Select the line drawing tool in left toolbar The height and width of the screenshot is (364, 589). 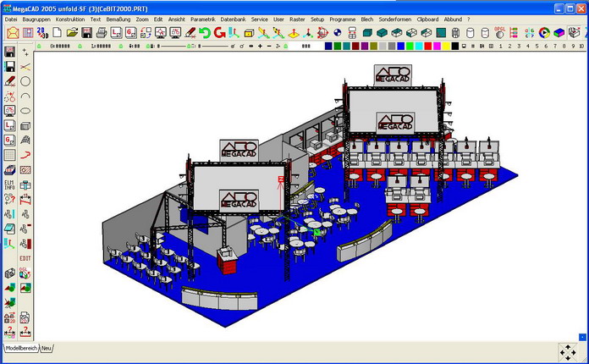coord(25,67)
